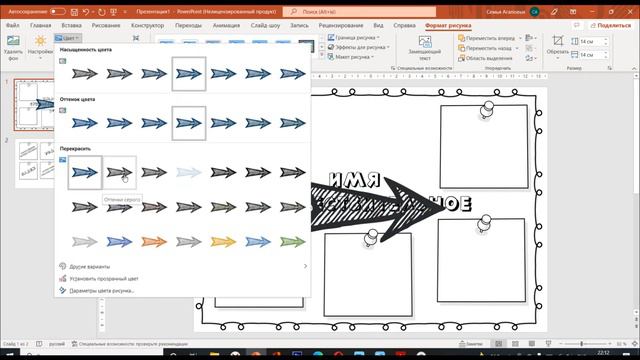
Task: Switch to Normal view icon
Action: click(499, 344)
